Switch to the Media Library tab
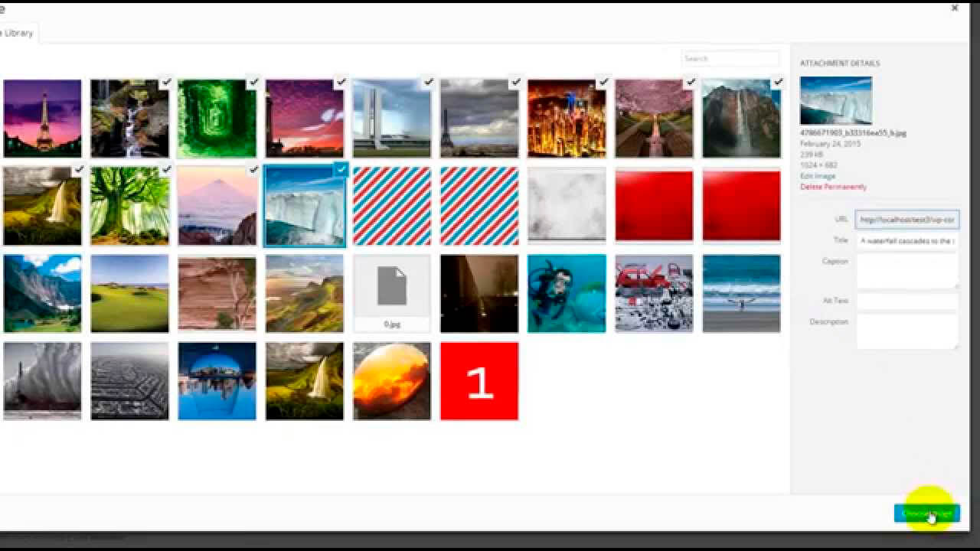Image resolution: width=980 pixels, height=551 pixels. tap(17, 33)
